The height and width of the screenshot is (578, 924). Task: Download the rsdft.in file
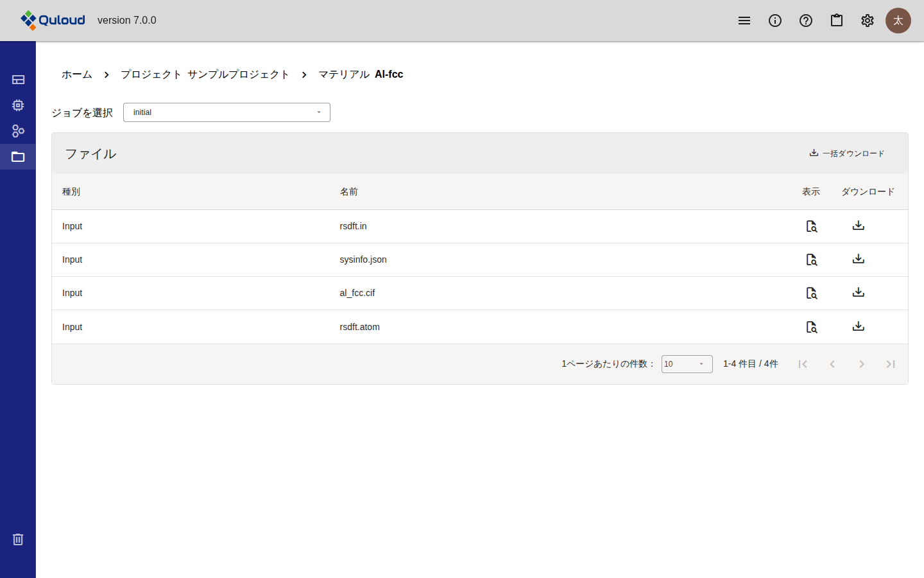(859, 225)
